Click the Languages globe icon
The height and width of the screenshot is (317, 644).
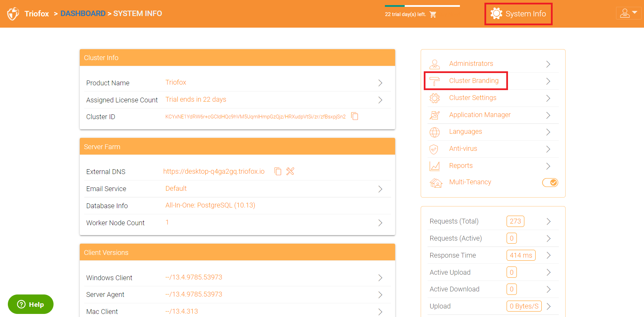[435, 132]
